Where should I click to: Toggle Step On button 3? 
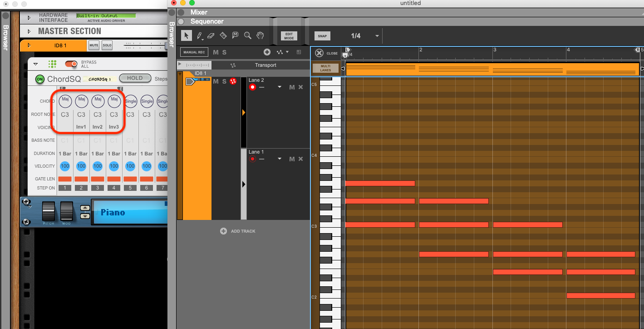click(98, 188)
